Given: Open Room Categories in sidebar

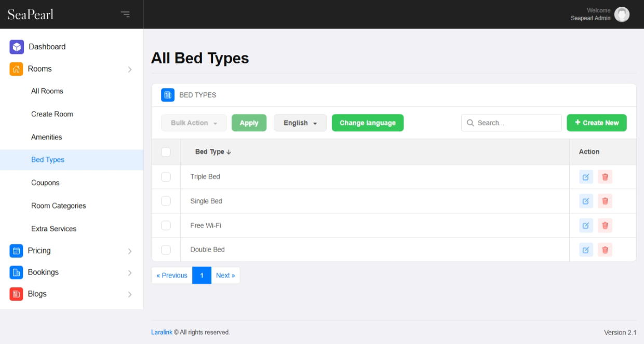Looking at the screenshot, I should (x=59, y=206).
